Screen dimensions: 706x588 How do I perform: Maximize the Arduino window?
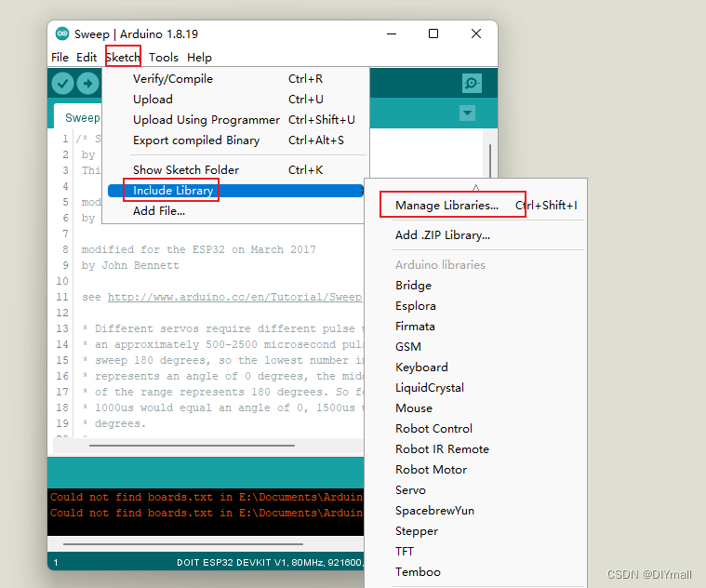[433, 33]
